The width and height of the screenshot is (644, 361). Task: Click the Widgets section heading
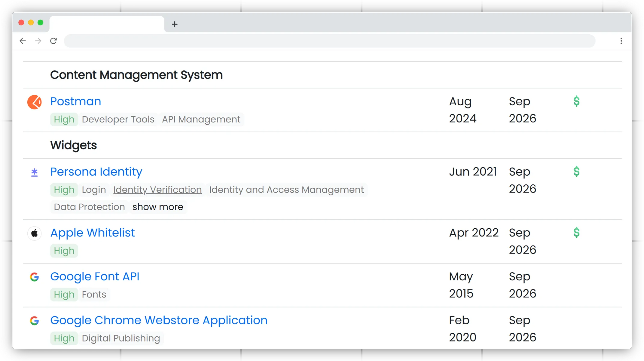tap(74, 145)
